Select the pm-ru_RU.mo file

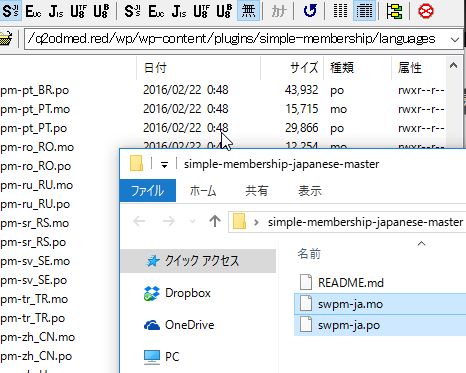(37, 185)
